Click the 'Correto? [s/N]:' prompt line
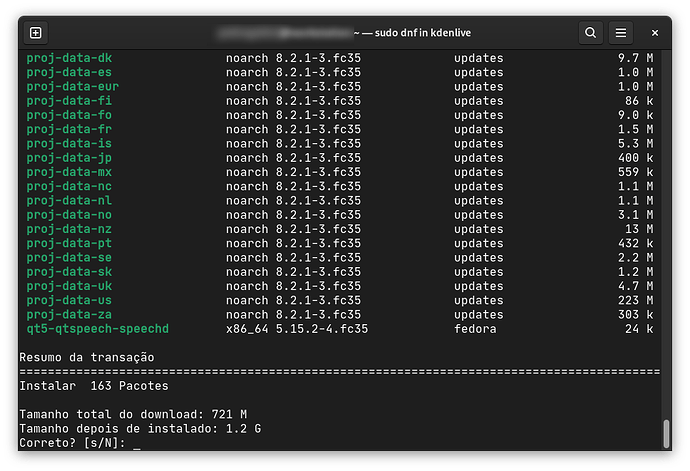Viewport: 690px width, 471px height. [x=74, y=442]
